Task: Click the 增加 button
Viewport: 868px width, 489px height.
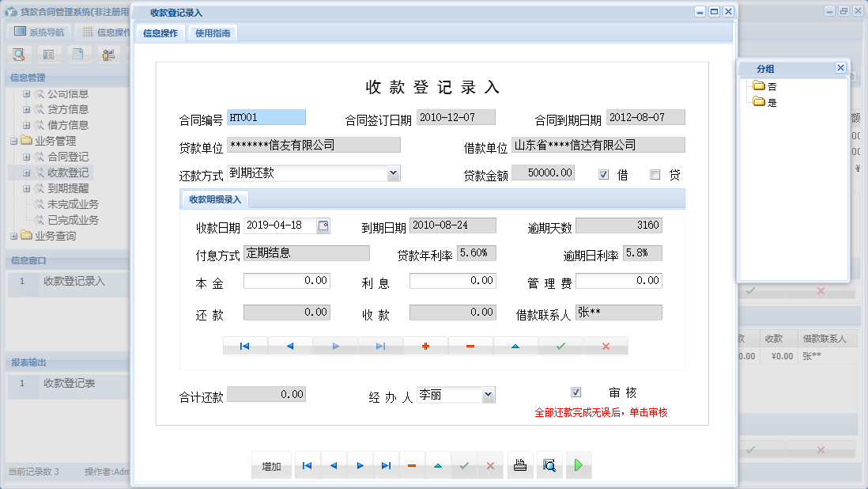Action: (x=271, y=465)
